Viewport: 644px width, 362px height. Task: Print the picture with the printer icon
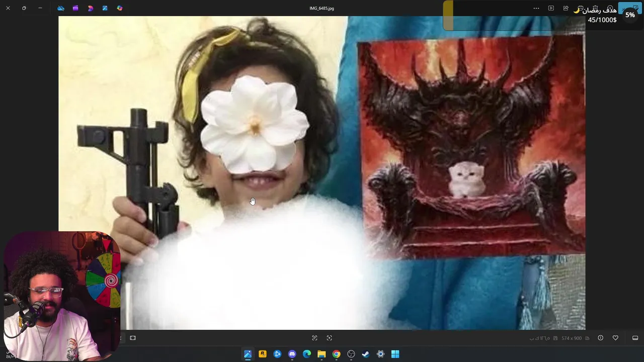581,8
